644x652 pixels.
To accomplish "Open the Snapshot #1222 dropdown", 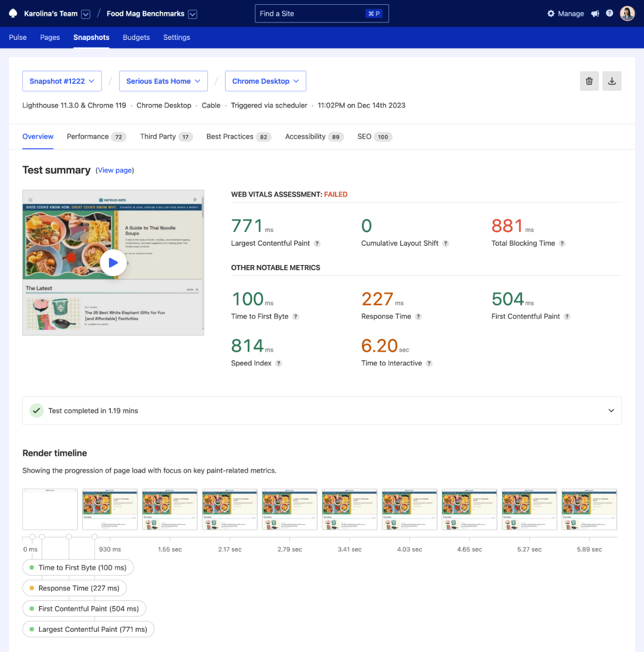I will [62, 81].
